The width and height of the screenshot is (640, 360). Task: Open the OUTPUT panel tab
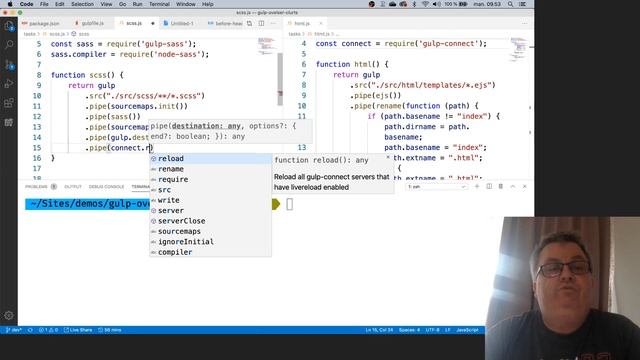(73, 187)
